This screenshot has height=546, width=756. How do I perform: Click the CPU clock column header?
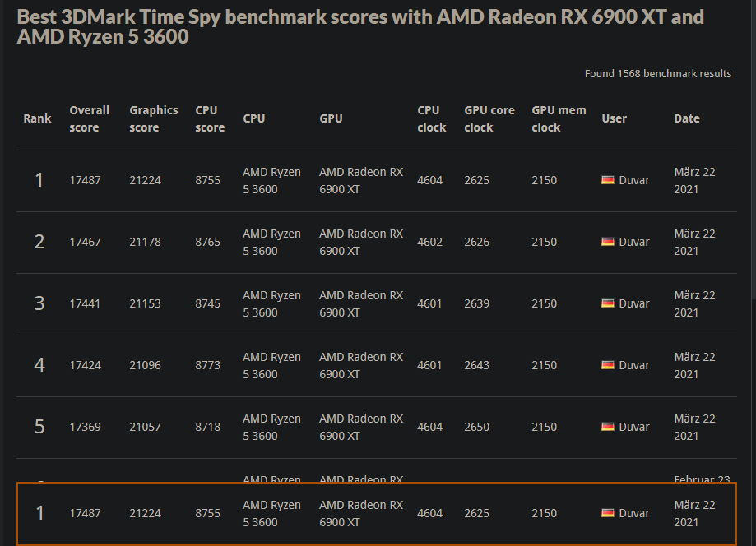pos(432,118)
